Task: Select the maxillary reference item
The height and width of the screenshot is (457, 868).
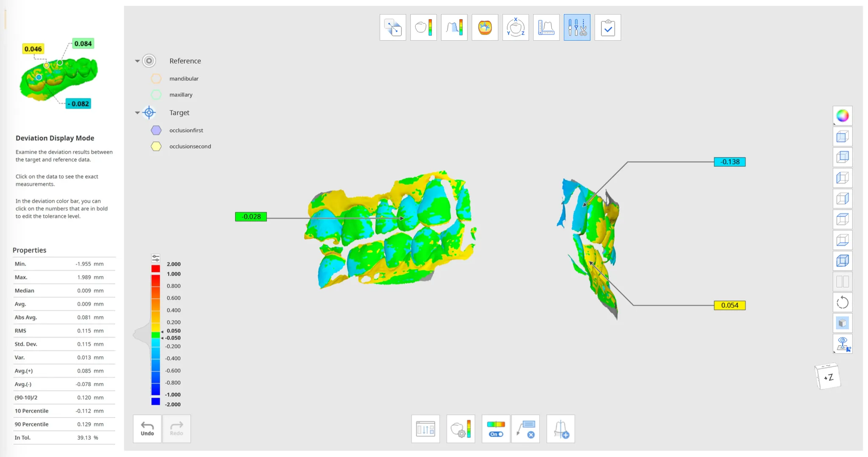Action: [x=181, y=94]
